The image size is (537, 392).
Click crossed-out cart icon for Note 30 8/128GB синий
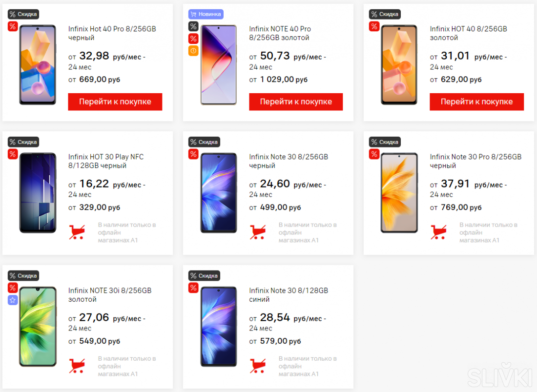[258, 366]
